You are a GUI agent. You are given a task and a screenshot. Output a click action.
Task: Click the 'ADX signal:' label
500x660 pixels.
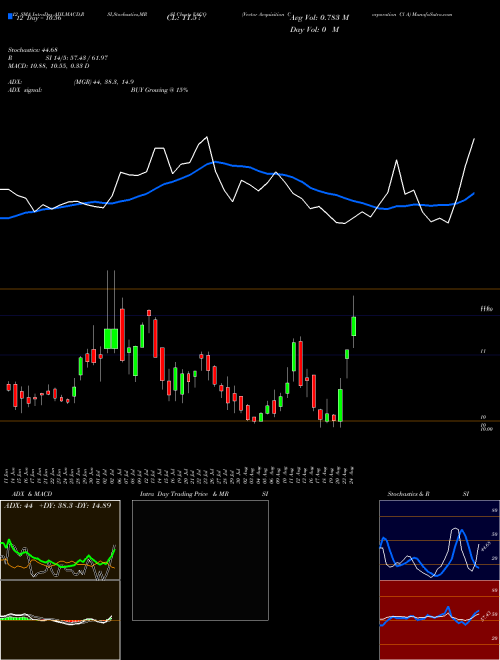25,90
